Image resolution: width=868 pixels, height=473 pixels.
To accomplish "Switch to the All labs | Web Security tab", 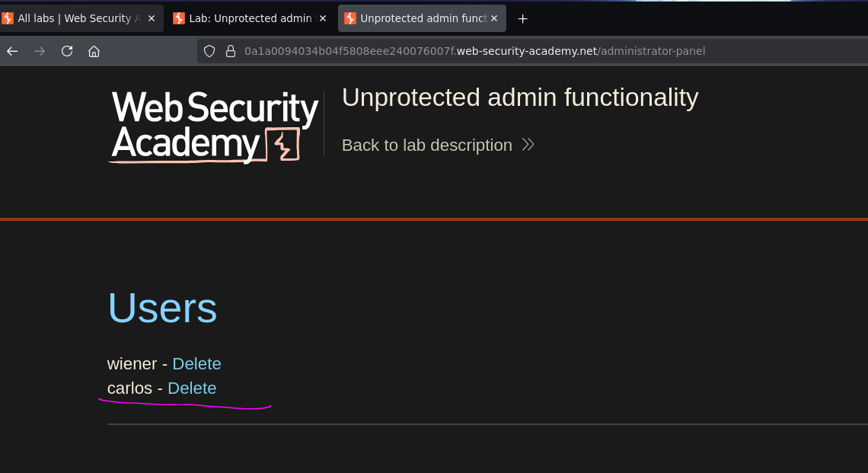I will [x=81, y=18].
